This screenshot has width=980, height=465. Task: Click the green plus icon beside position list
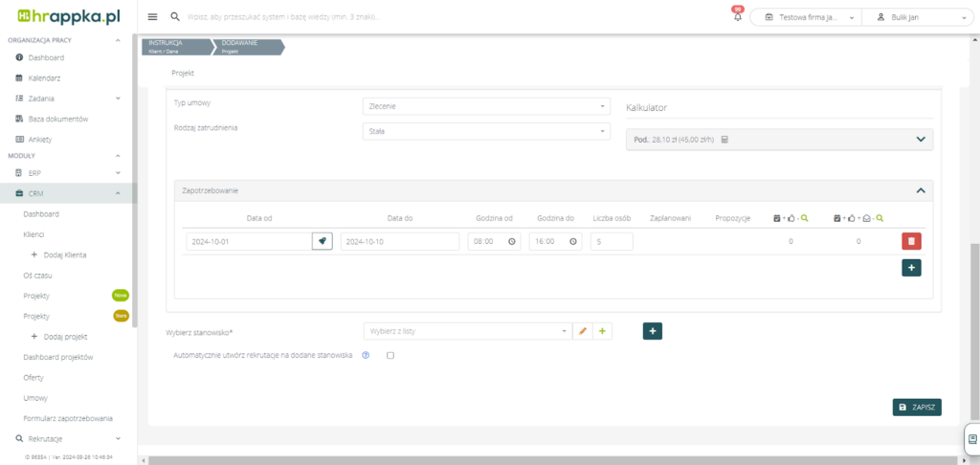click(x=602, y=331)
